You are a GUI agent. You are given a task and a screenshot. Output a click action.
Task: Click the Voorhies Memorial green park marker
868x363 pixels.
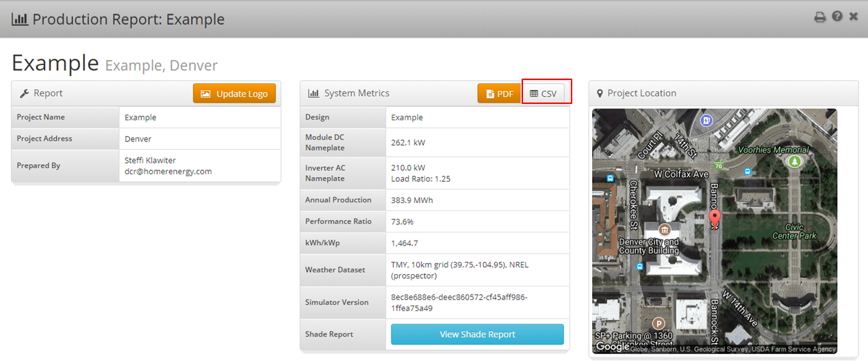[794, 161]
